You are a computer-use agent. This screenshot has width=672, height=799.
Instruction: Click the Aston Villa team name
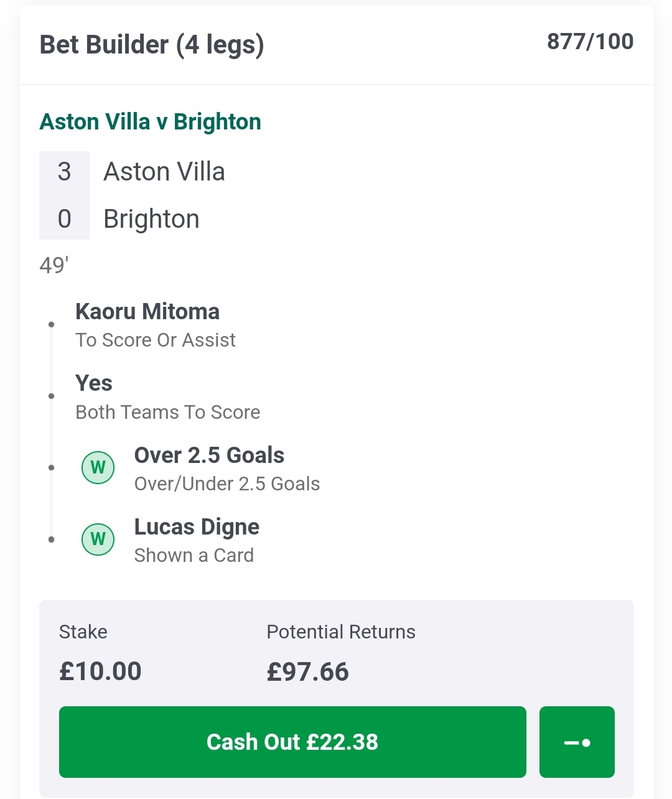[x=164, y=172]
